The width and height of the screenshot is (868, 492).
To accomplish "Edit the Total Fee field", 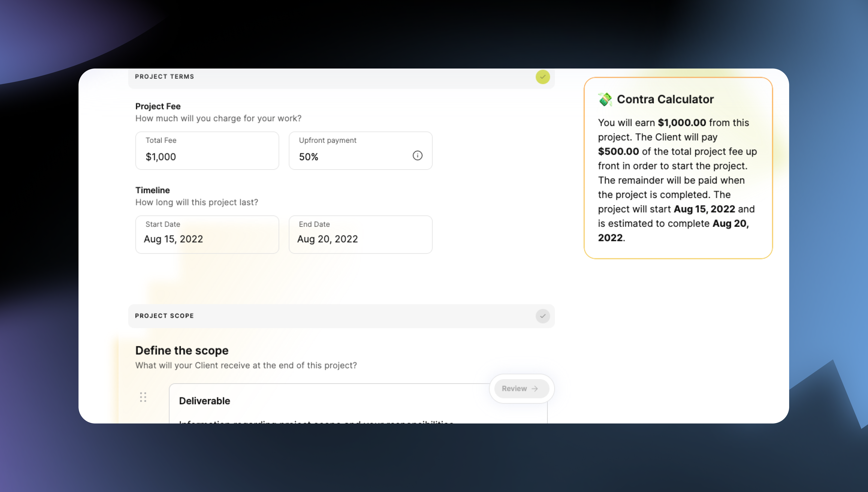I will 207,151.
